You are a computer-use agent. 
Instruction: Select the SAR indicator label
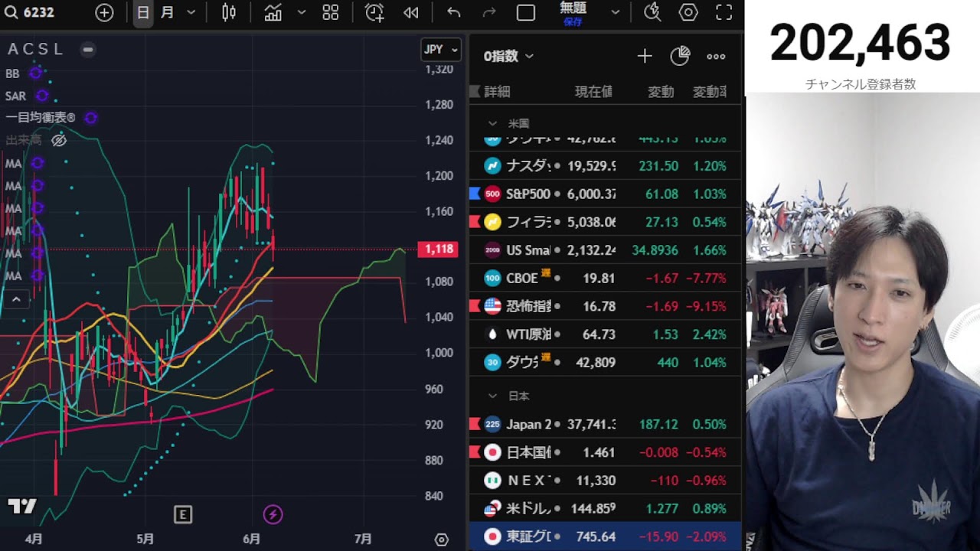point(15,96)
